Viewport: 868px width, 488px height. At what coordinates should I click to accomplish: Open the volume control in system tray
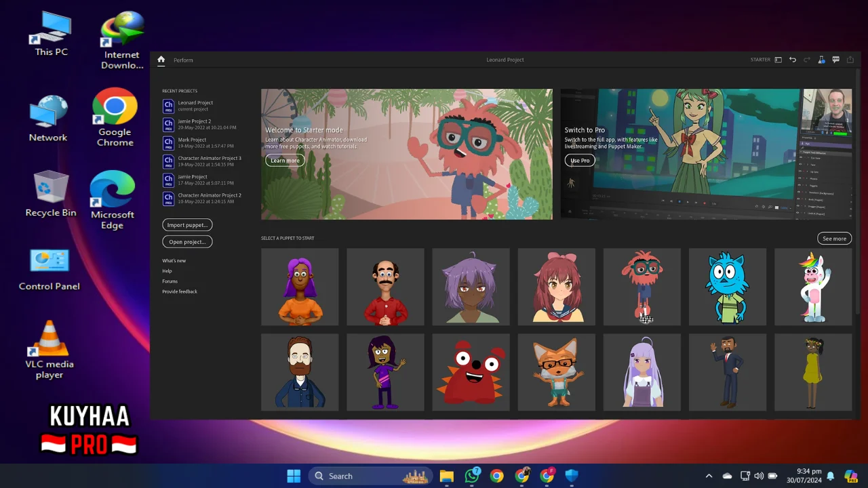[x=758, y=476]
